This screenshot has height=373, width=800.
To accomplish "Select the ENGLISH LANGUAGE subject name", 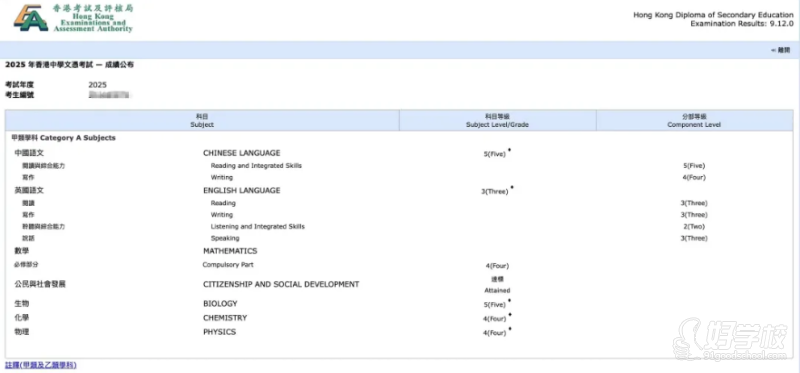I will 241,190.
